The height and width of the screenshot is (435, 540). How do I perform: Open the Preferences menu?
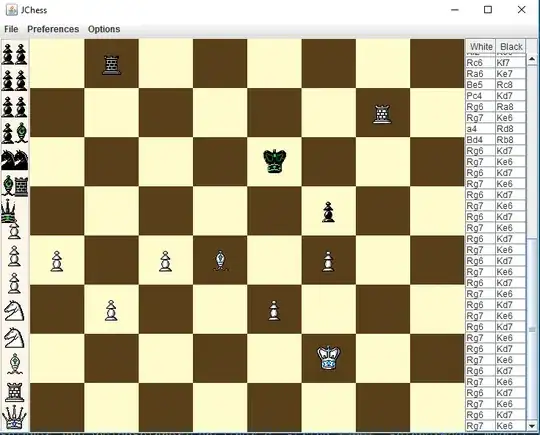53,29
